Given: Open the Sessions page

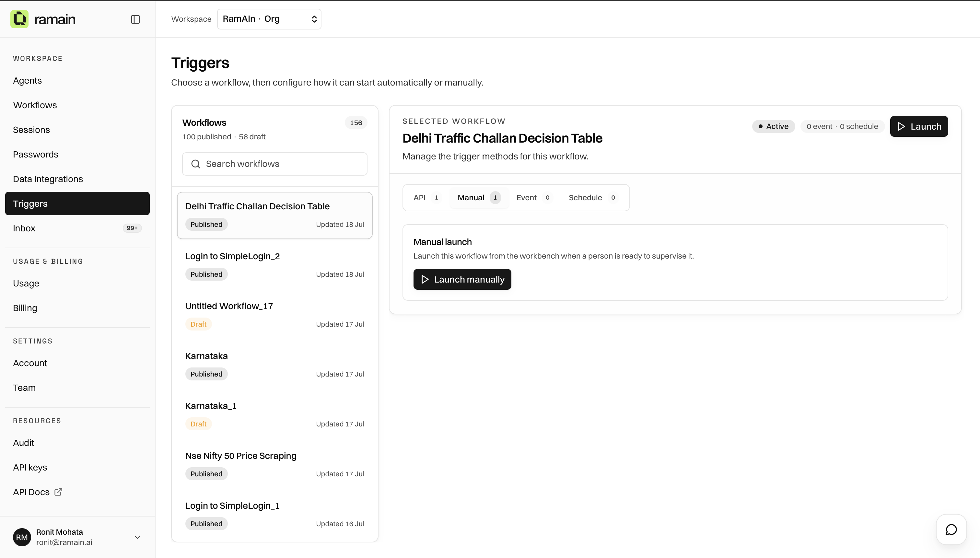Looking at the screenshot, I should 77,130.
